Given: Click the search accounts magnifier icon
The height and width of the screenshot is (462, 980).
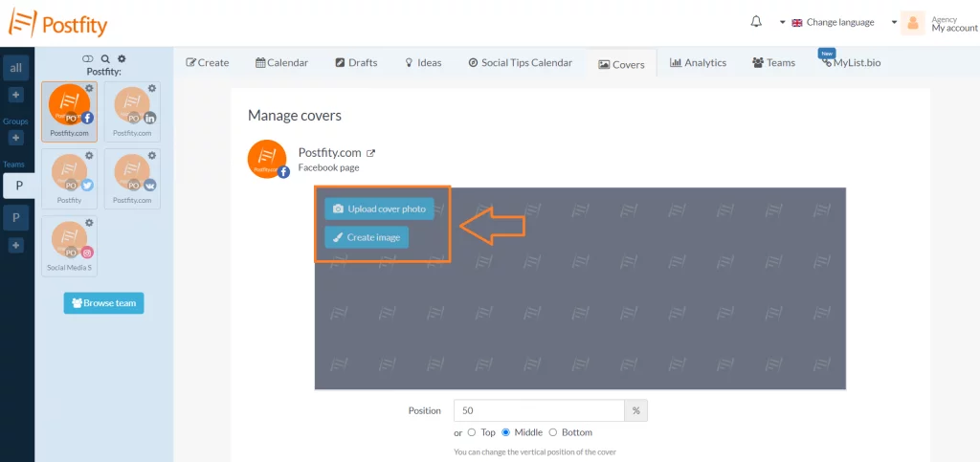Looking at the screenshot, I should pos(105,58).
